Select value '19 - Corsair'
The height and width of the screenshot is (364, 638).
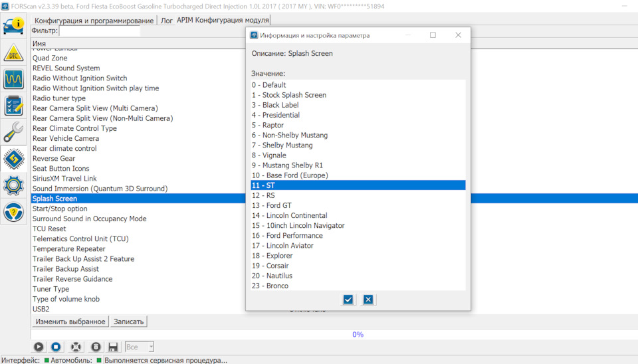point(358,266)
